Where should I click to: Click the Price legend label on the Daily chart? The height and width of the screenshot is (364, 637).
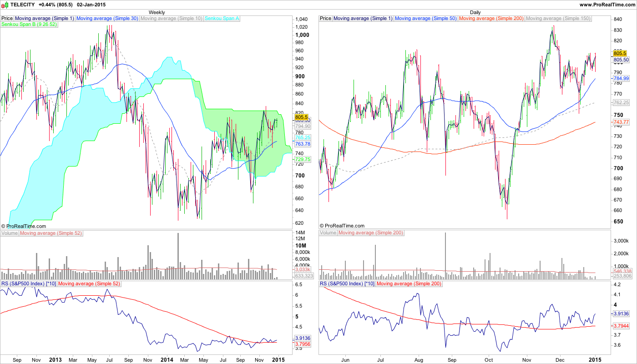pyautogui.click(x=325, y=19)
